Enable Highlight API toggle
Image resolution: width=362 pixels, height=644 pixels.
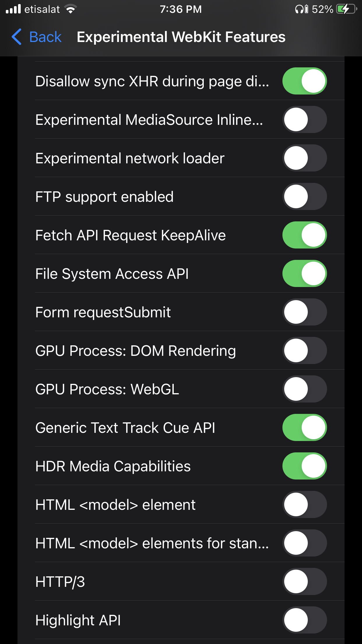point(304,620)
